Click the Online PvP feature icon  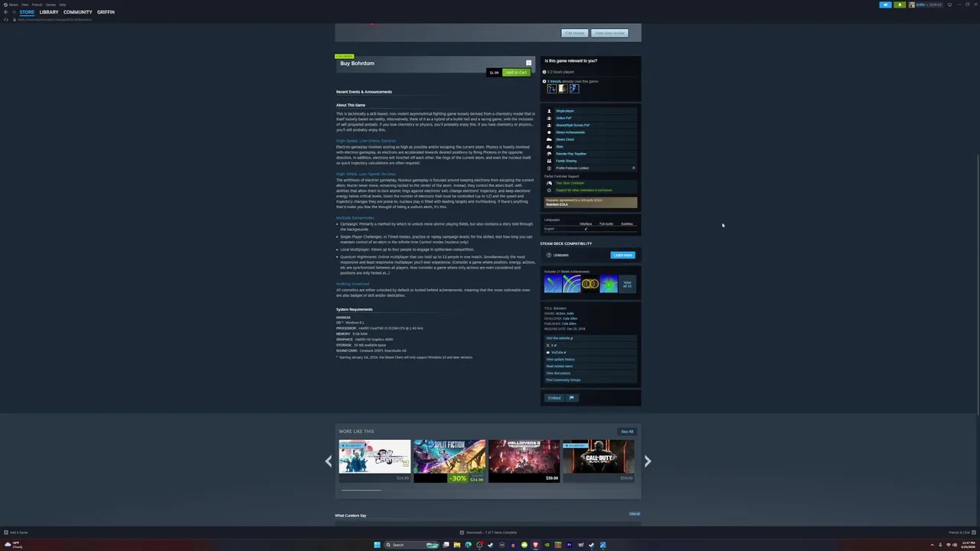549,118
